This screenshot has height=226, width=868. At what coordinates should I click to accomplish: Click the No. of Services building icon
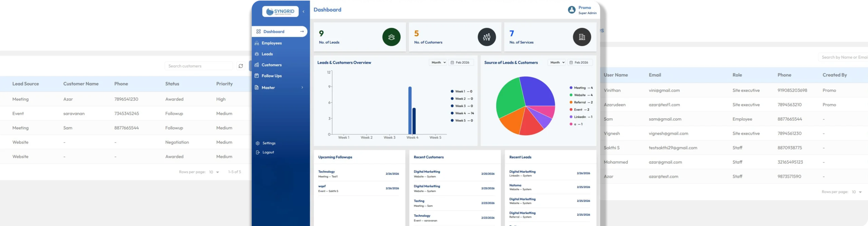pos(582,37)
